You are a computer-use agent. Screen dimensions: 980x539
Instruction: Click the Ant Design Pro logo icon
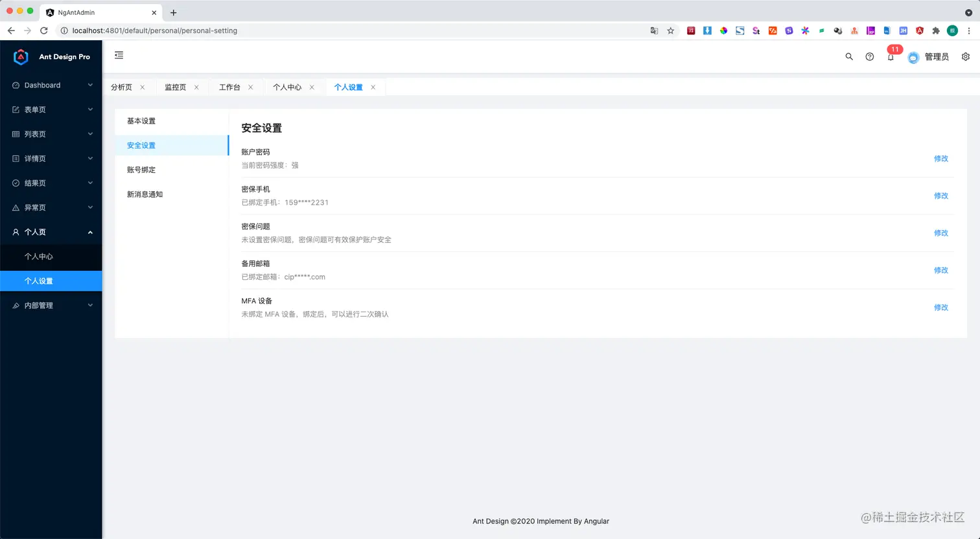(21, 57)
